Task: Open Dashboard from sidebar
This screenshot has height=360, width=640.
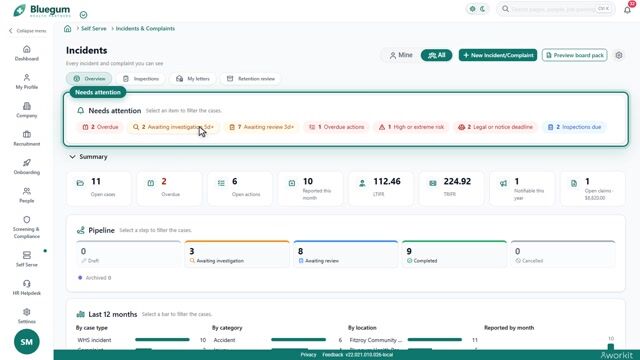Action: tap(27, 53)
